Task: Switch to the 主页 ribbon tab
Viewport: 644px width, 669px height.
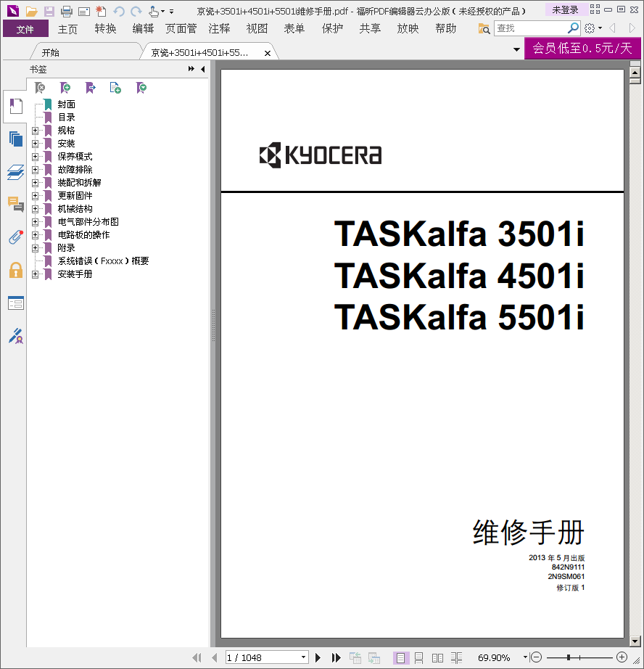Action: coord(68,29)
